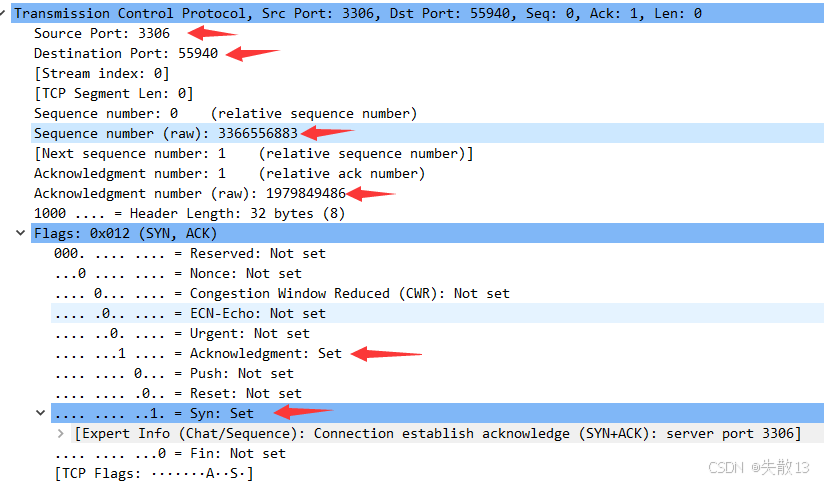Select the Reset: Not set flag row
This screenshot has width=824, height=483.
(x=178, y=393)
